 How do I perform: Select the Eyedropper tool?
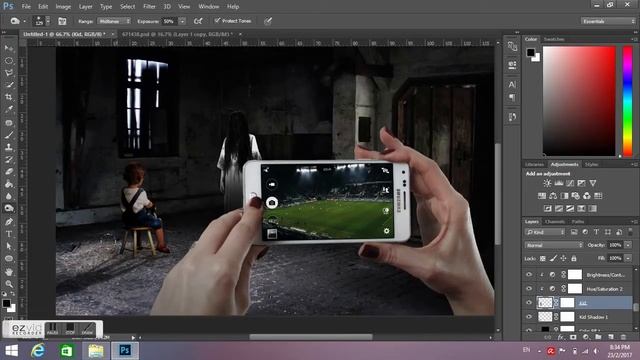tap(9, 109)
